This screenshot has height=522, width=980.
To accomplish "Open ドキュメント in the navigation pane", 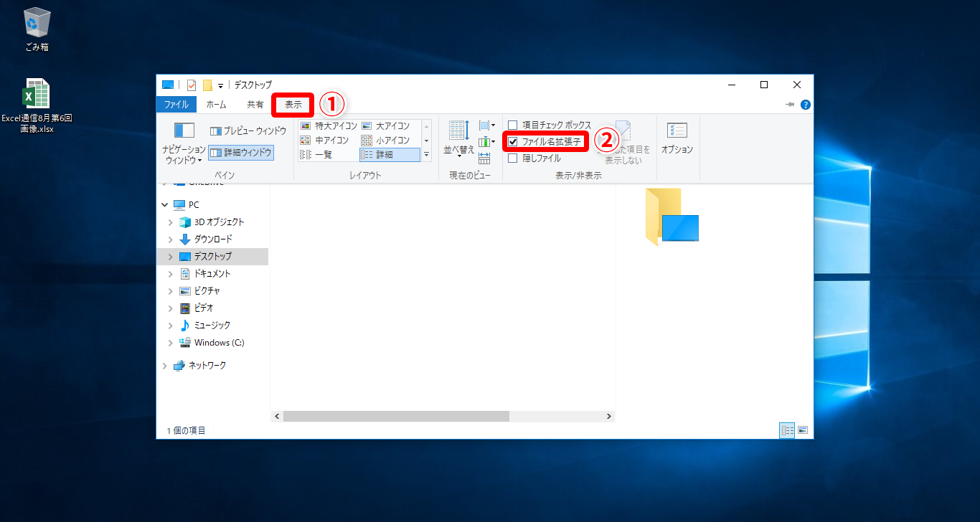I will pyautogui.click(x=205, y=273).
